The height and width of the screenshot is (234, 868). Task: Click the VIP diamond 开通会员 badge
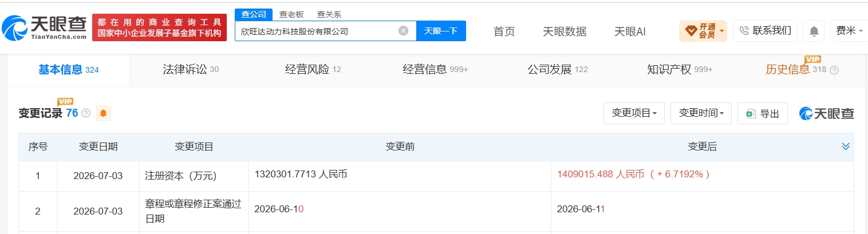(703, 31)
